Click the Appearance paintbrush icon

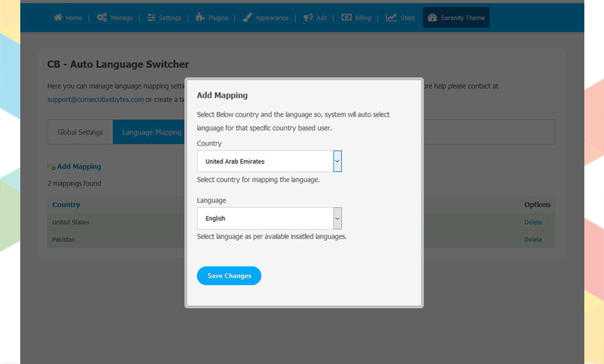[x=247, y=17]
